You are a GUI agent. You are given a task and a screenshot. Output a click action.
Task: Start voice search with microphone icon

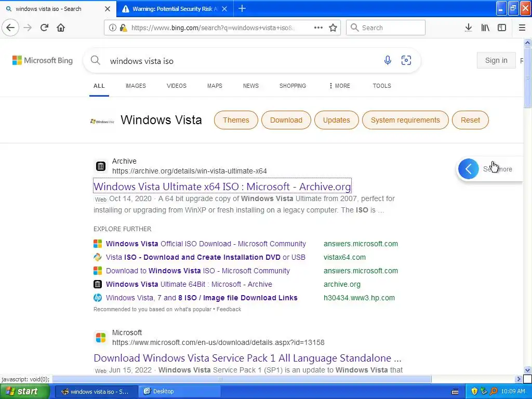388,60
